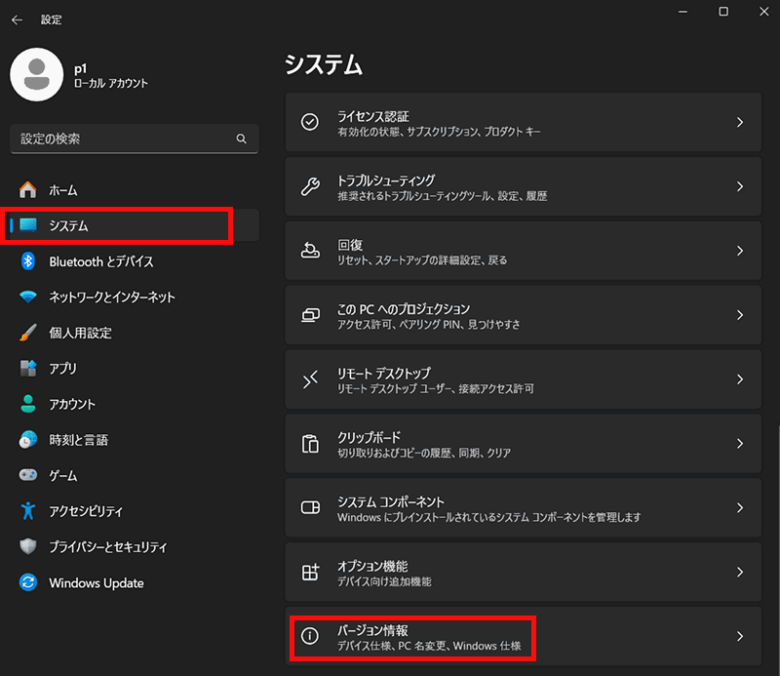Screen dimensions: 780x676
Task: Click the projection screens icon
Action: click(x=310, y=315)
